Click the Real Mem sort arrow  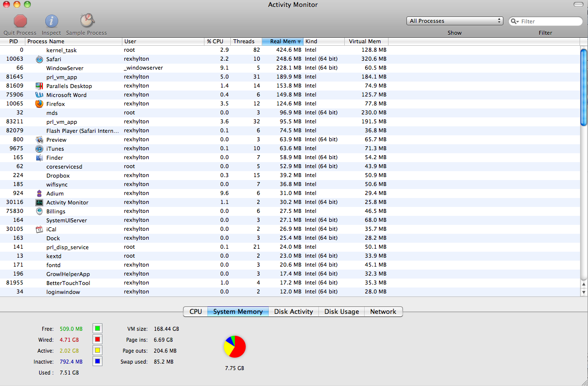(x=299, y=42)
